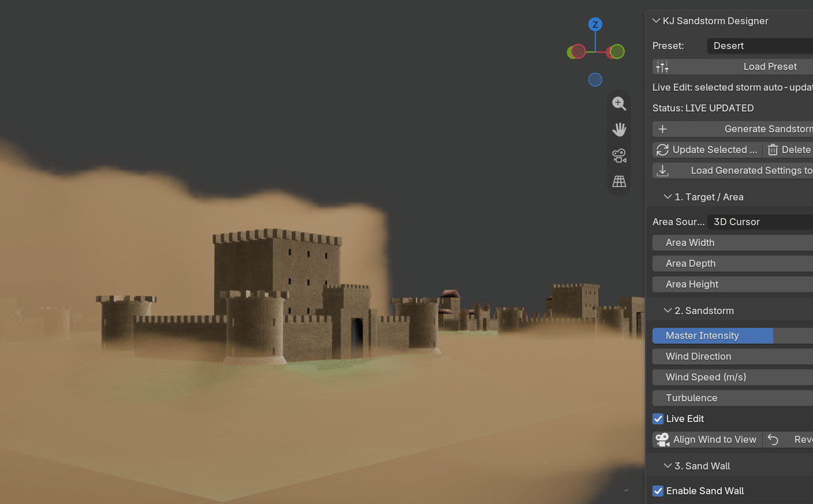Click the Load Preset sliders icon
The width and height of the screenshot is (813, 504).
coord(663,66)
